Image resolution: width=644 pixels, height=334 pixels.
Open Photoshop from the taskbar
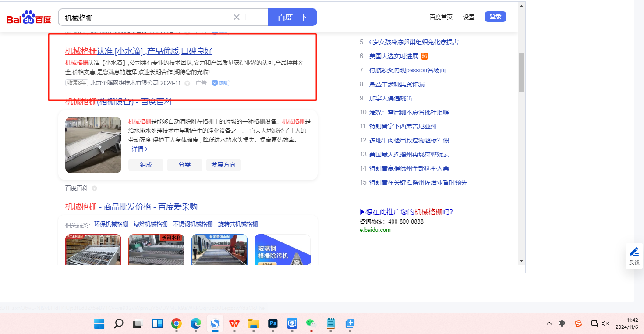273,323
